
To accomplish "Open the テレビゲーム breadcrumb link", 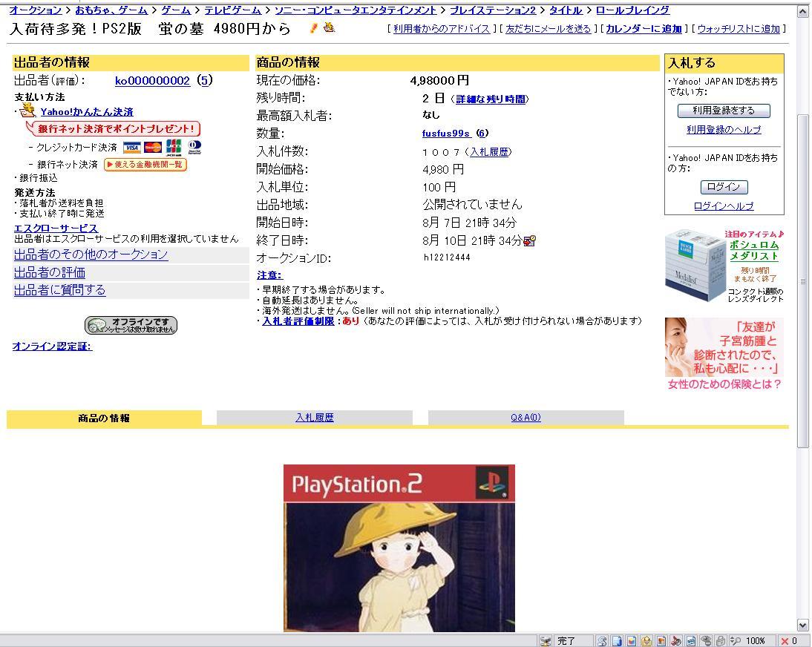I will point(232,10).
